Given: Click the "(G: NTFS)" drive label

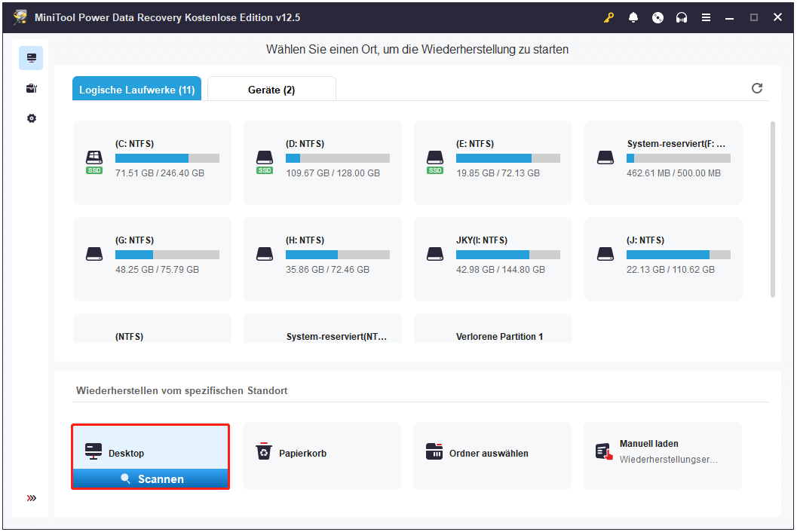Looking at the screenshot, I should point(135,240).
